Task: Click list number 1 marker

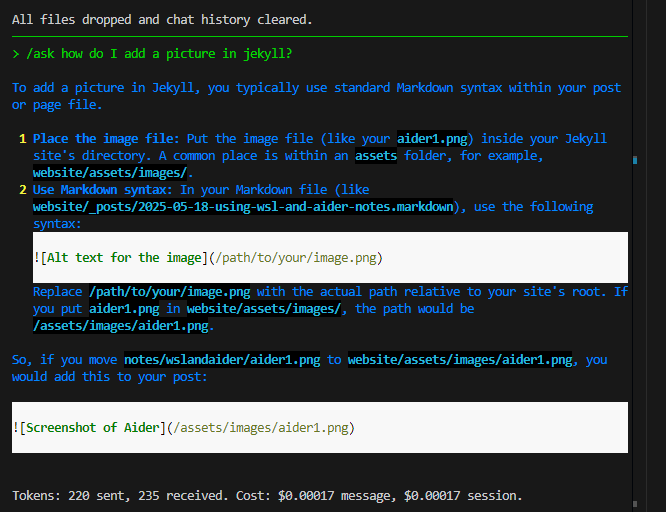Action: click(23, 138)
